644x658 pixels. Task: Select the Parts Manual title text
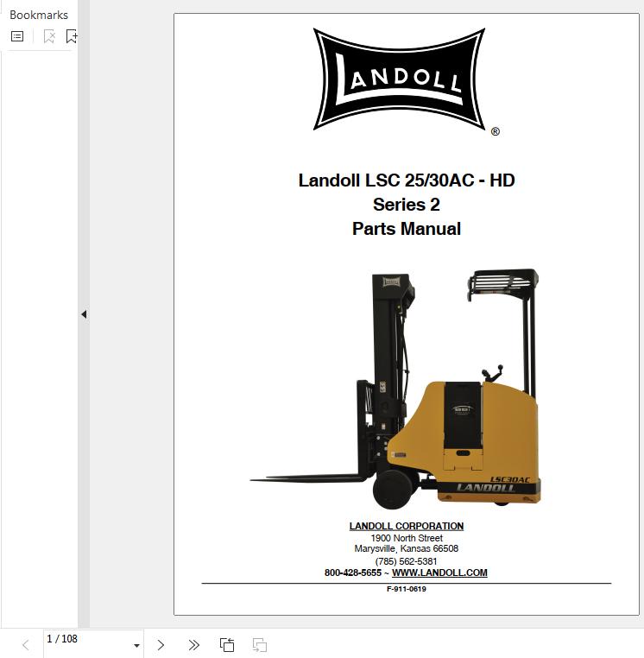tap(406, 229)
